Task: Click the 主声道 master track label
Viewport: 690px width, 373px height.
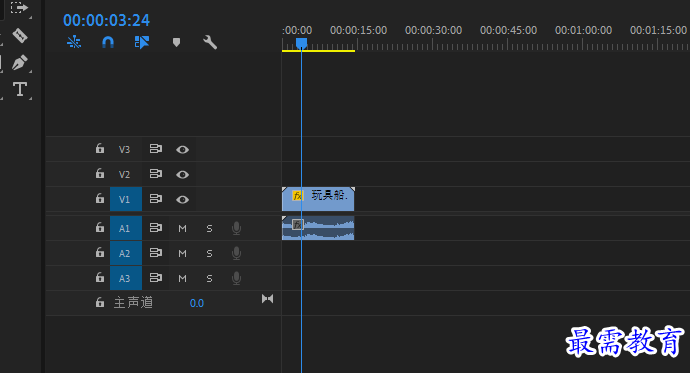Action: click(133, 303)
